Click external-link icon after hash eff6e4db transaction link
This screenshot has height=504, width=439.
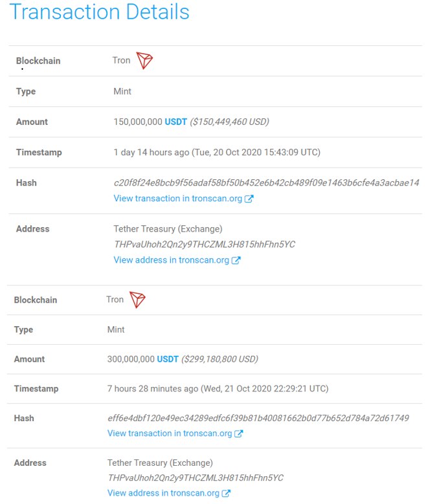pos(239,433)
